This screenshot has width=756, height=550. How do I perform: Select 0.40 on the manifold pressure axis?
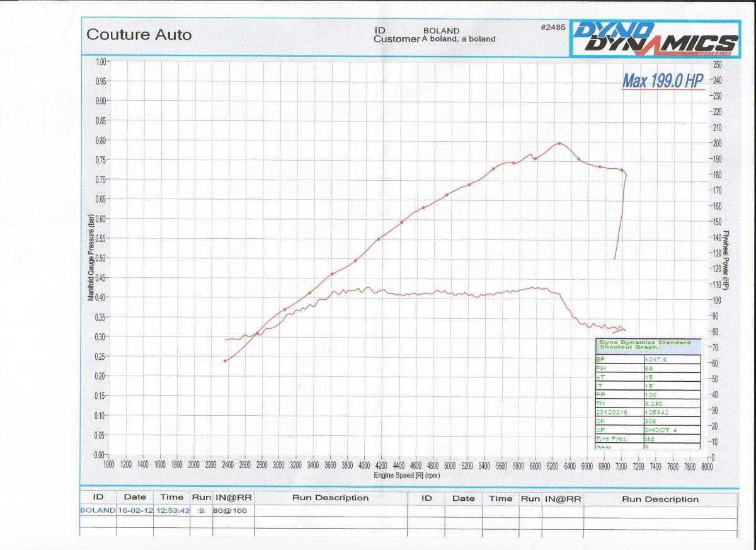pyautogui.click(x=100, y=297)
